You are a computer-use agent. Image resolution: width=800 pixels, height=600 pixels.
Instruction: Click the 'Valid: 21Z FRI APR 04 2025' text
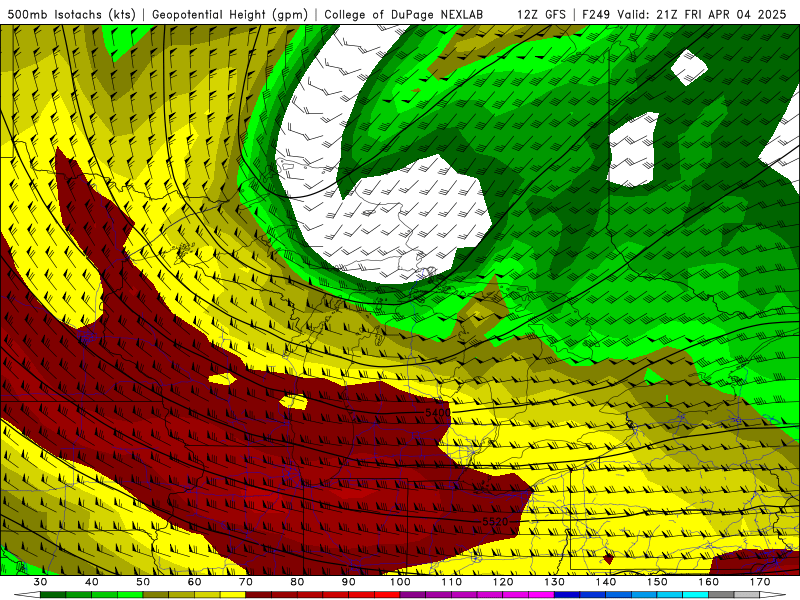pos(702,14)
